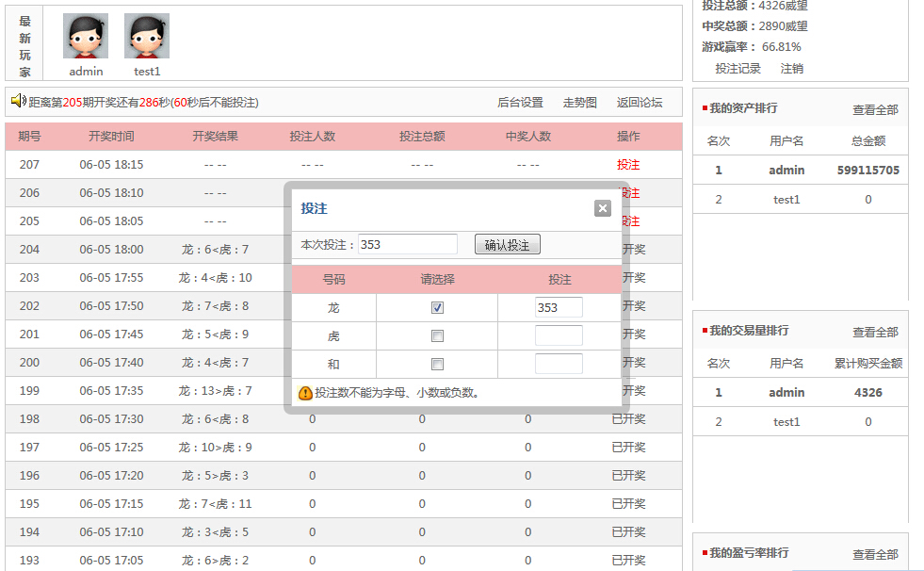Click period number 204
Image resolution: width=924 pixels, height=571 pixels.
tap(29, 250)
